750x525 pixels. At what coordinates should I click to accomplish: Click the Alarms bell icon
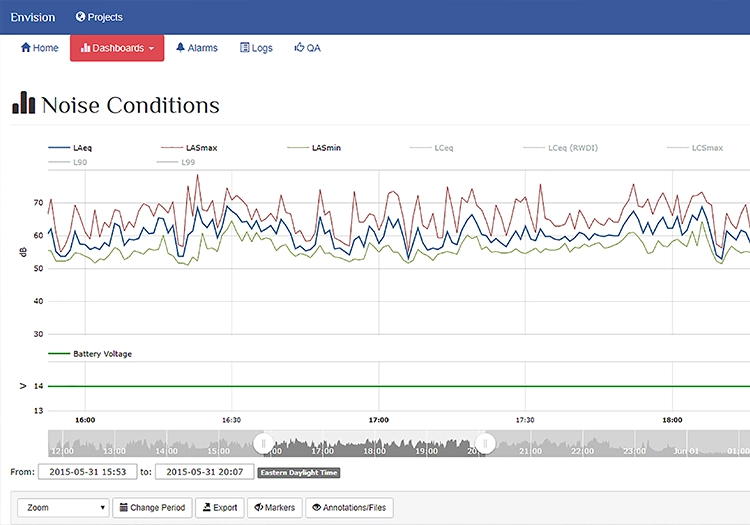(180, 47)
